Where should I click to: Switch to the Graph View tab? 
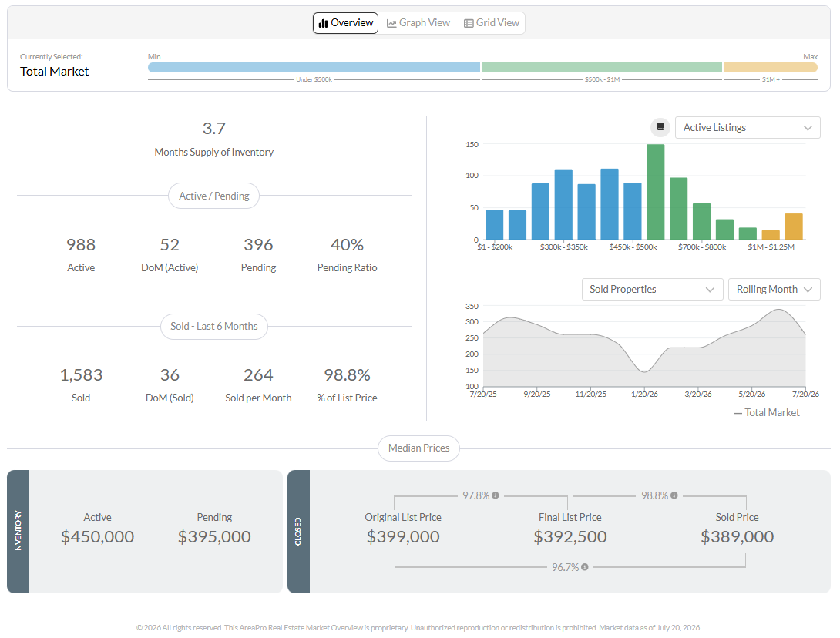(418, 23)
